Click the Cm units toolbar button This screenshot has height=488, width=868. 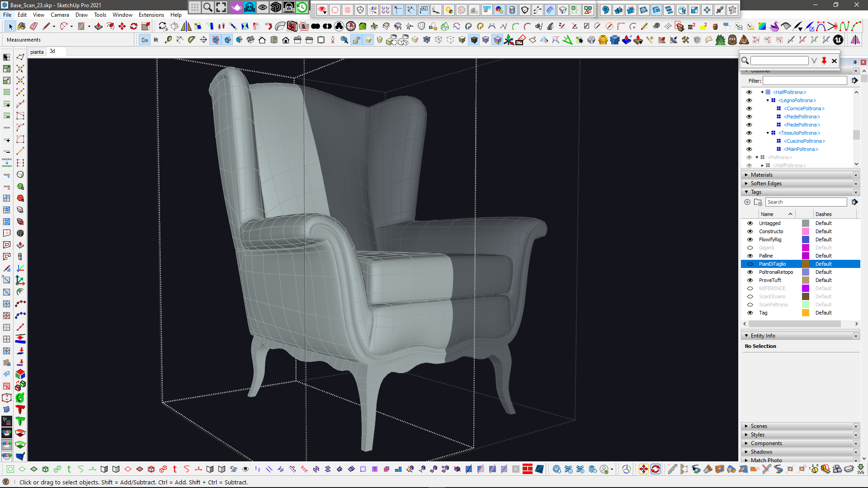pos(145,40)
